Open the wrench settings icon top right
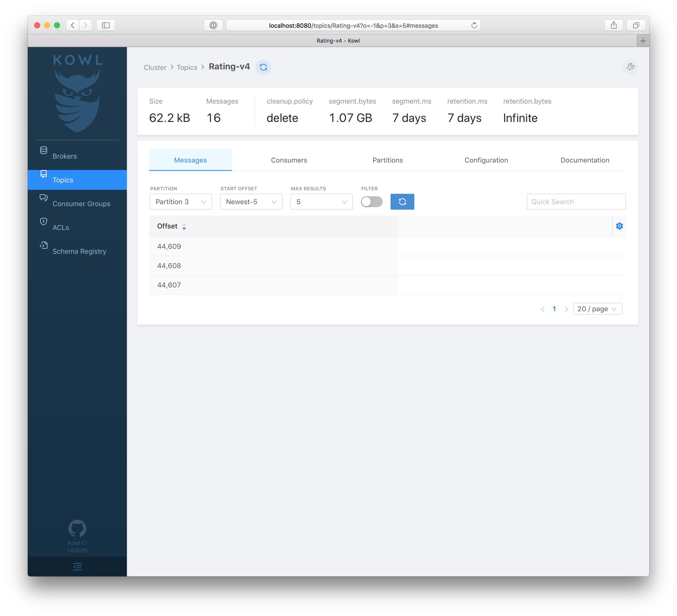The height and width of the screenshot is (616, 677). [630, 67]
